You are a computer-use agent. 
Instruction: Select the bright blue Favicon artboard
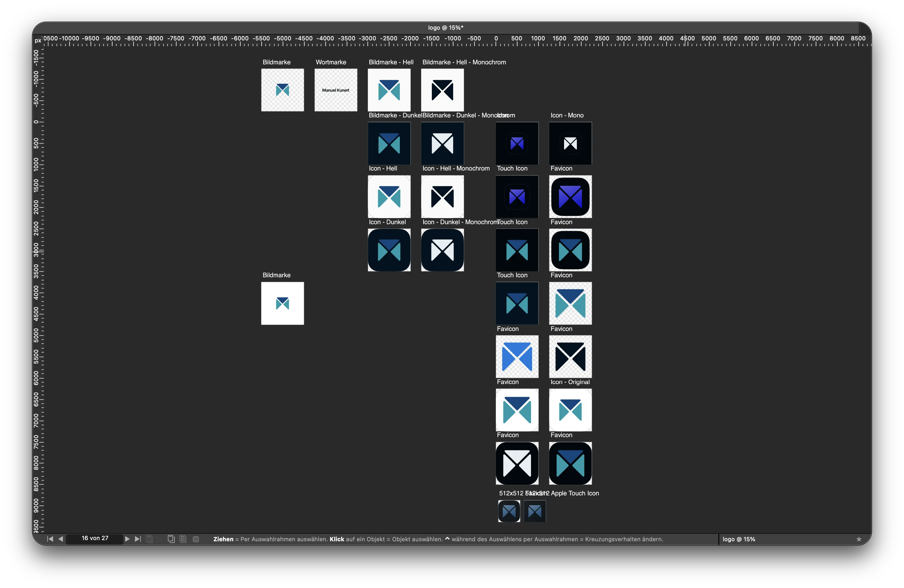(517, 356)
